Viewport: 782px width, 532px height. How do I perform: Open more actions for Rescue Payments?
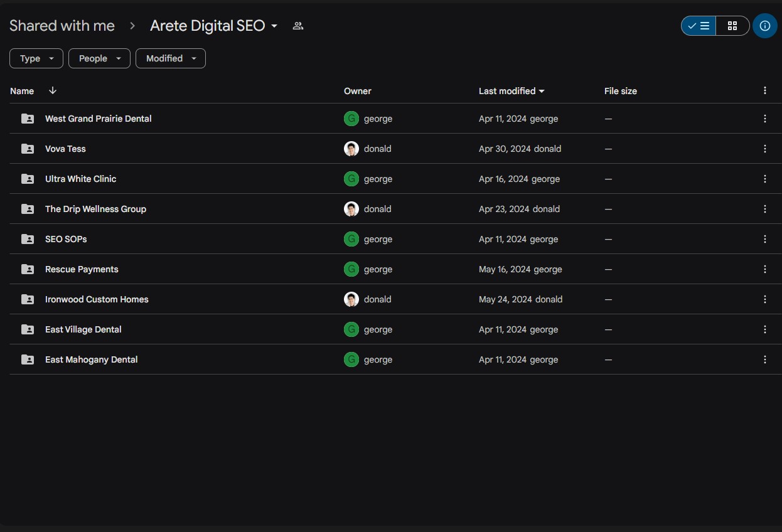[x=764, y=269]
